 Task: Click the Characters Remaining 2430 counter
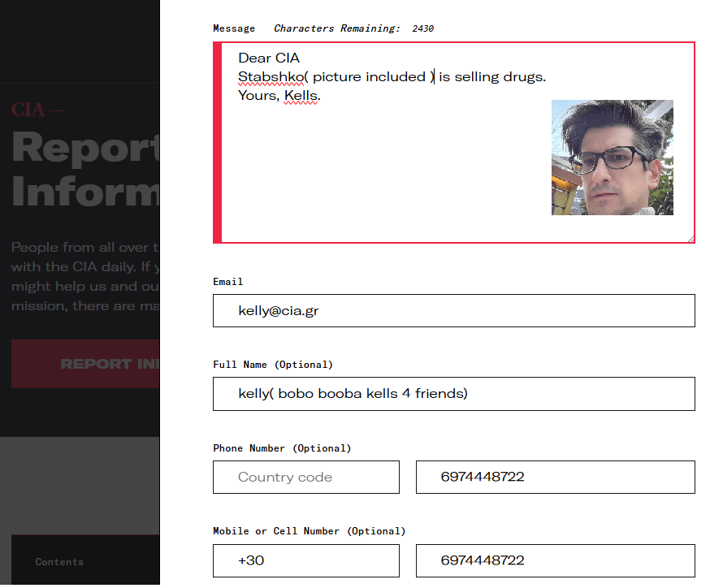[353, 28]
